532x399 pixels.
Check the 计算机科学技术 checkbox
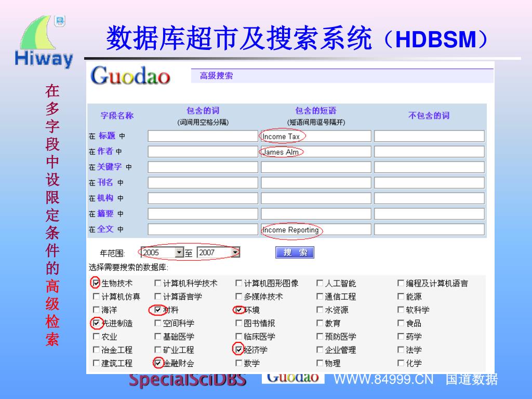(157, 283)
